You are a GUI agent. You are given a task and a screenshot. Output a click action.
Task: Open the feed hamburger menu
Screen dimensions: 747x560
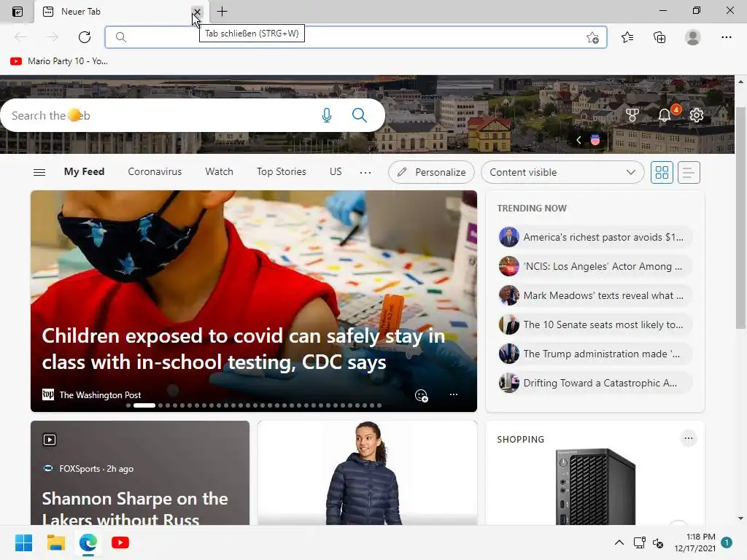coord(39,172)
